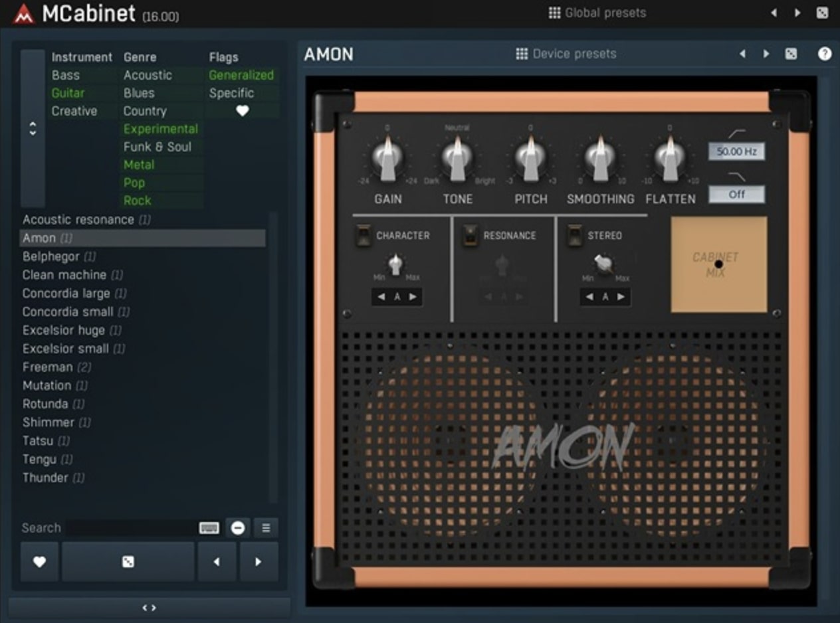840x623 pixels.
Task: Click the cabinet list scrollbar
Action: point(272,358)
